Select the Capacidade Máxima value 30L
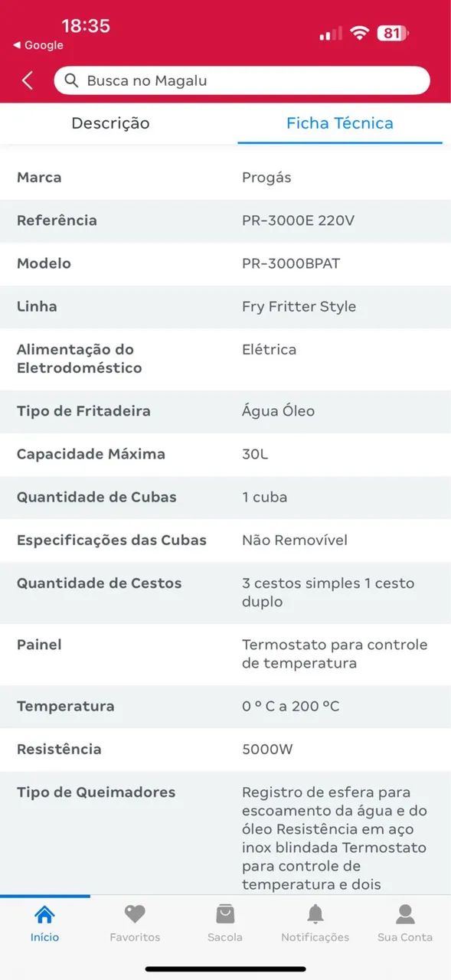The width and height of the screenshot is (451, 980). click(x=252, y=454)
